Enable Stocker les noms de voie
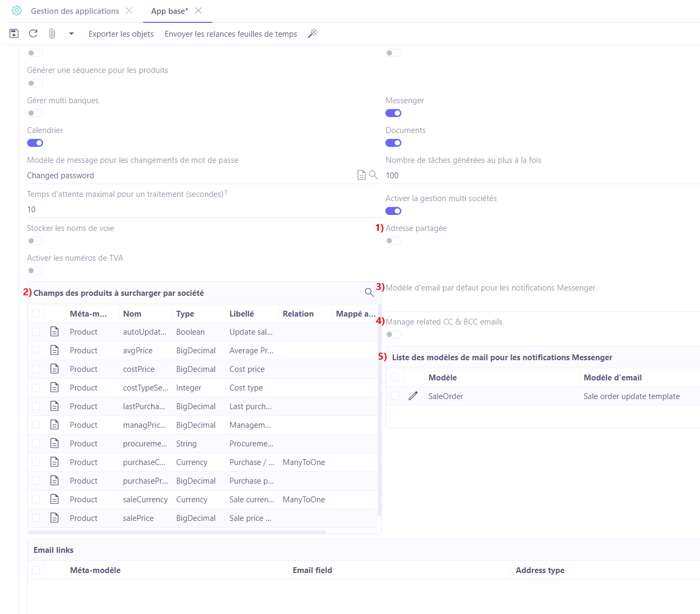The image size is (700, 614). [x=35, y=240]
